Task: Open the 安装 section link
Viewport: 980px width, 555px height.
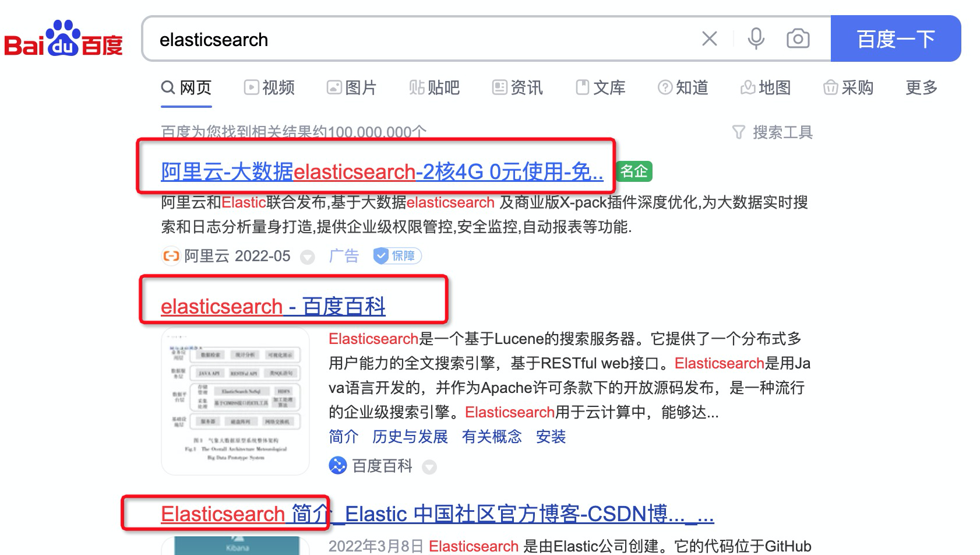Action: click(551, 437)
